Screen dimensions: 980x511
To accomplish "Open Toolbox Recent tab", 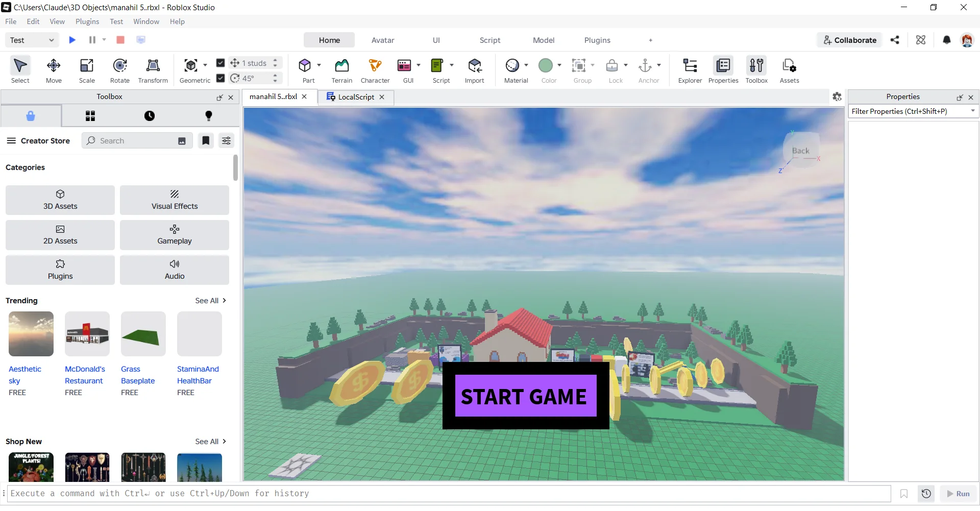I will (150, 116).
